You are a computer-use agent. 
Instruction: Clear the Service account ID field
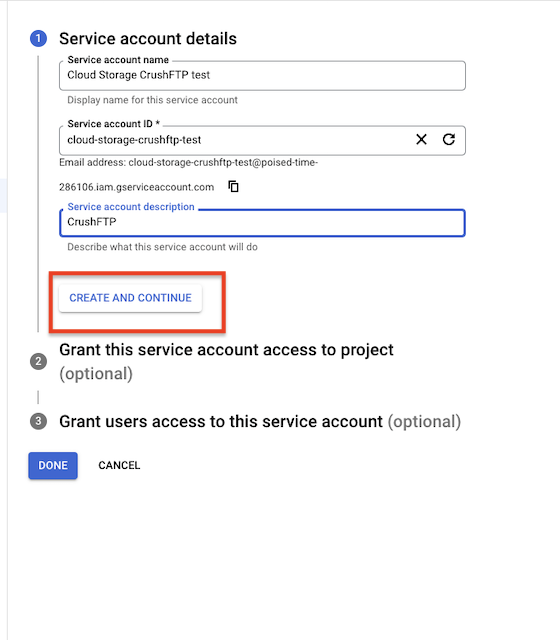421,140
